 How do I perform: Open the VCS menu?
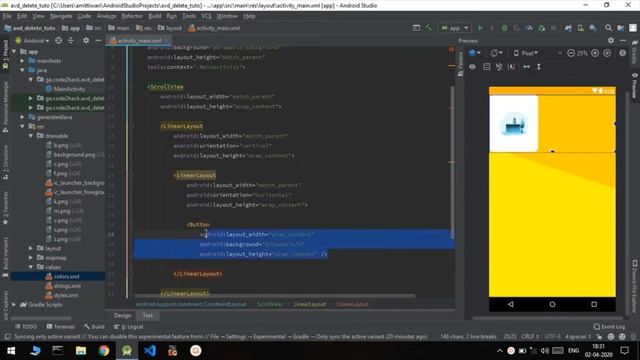pos(206,16)
